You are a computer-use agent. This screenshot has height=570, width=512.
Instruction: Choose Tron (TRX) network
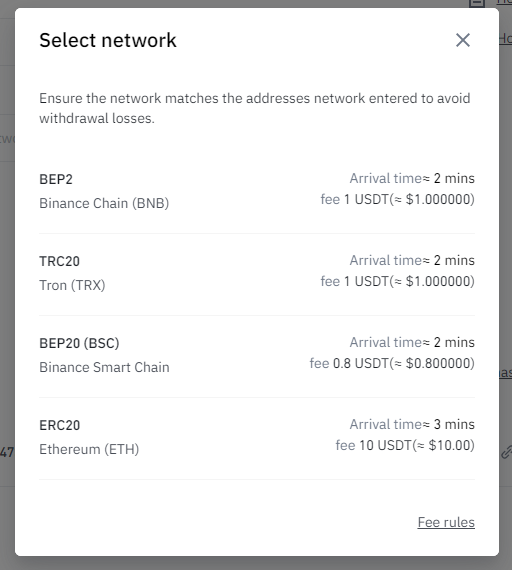[72, 285]
